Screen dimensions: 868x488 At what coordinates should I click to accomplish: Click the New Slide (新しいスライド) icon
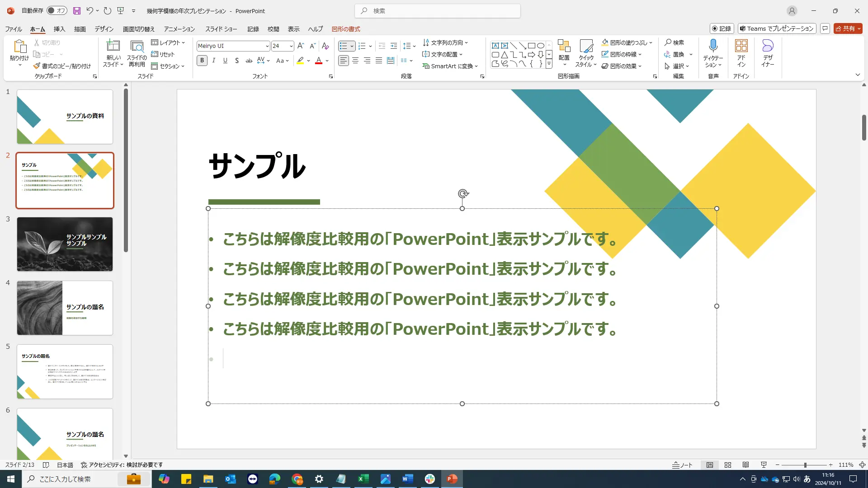(x=113, y=46)
